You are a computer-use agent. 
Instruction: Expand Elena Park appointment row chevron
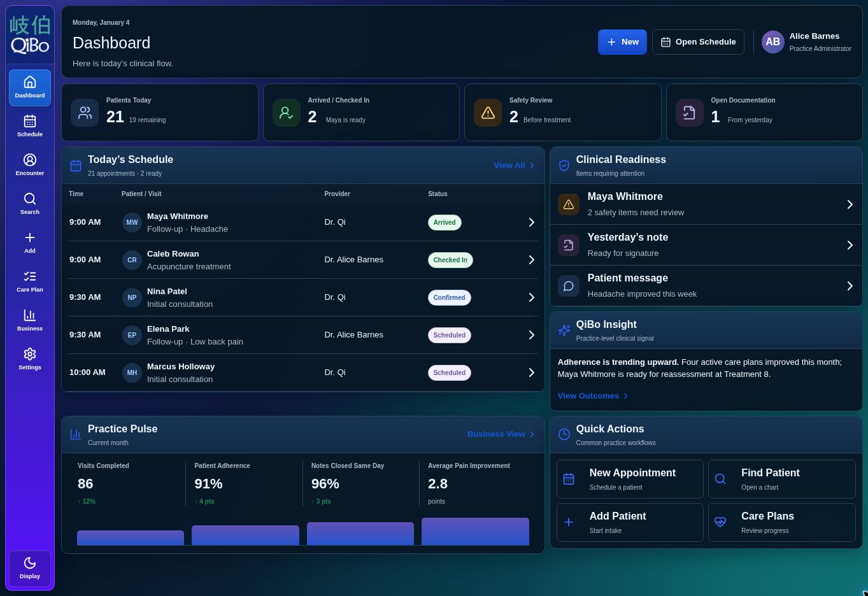(531, 335)
